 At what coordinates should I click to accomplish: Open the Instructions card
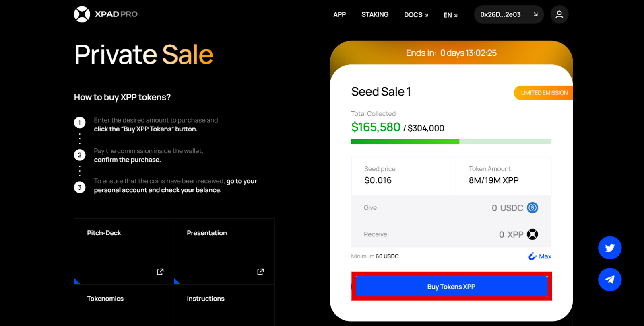(224, 305)
